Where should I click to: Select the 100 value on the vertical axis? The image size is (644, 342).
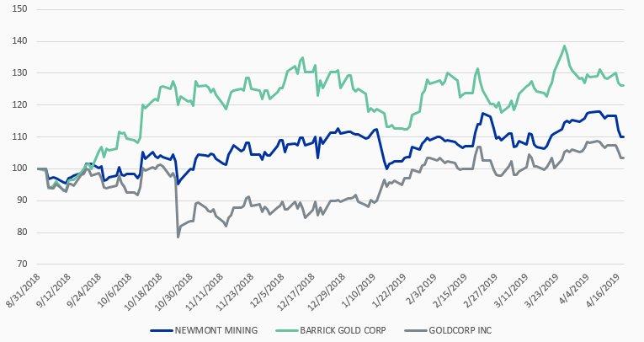[19, 168]
